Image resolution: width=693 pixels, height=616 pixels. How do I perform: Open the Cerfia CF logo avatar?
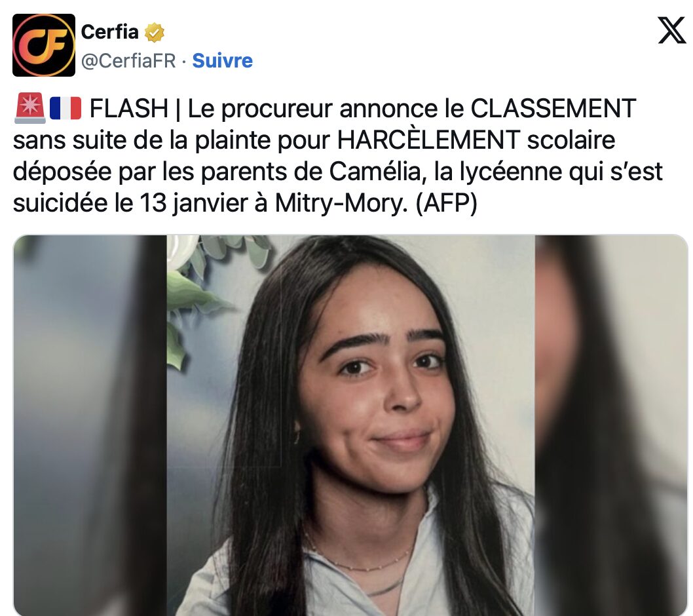44,45
